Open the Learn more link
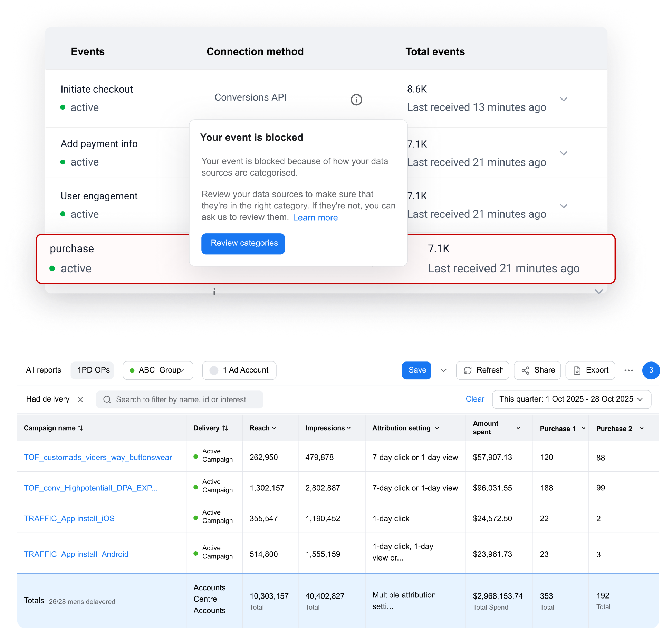 coord(315,218)
